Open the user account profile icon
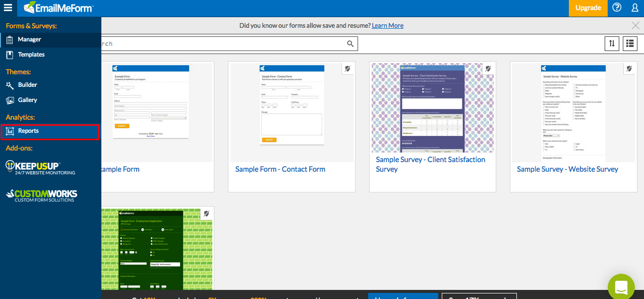Screen dimensions: 644x299 [635, 8]
